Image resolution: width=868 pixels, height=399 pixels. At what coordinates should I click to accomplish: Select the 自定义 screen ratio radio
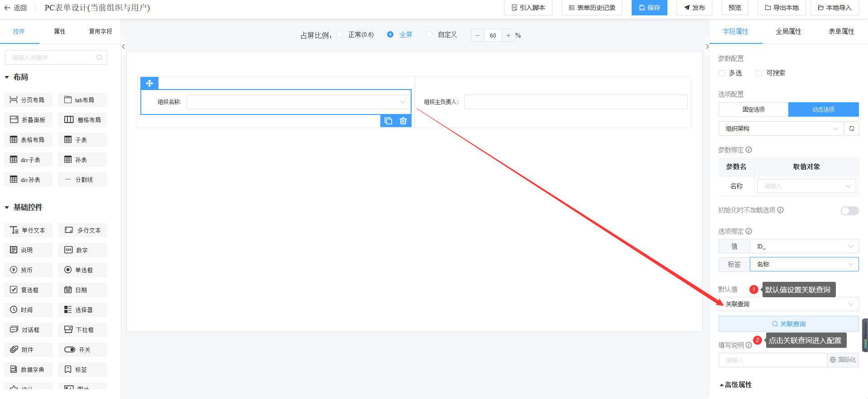click(429, 35)
